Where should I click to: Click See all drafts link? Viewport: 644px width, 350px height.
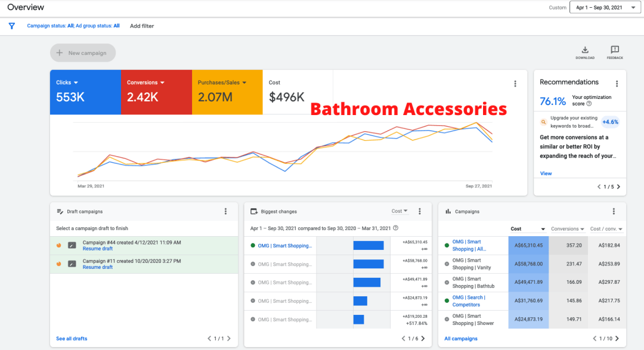point(72,339)
